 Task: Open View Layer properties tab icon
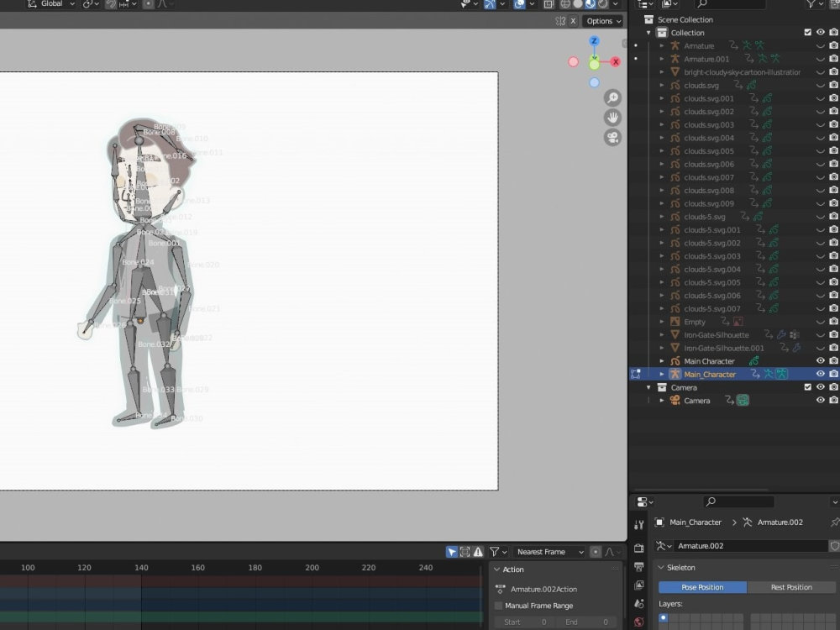638,585
